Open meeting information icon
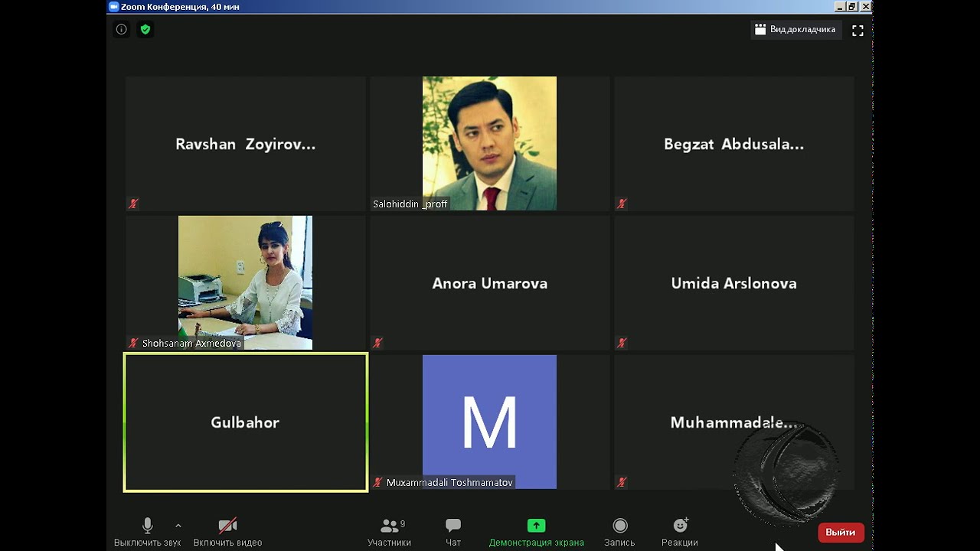Screen dimensions: 980x551 [x=122, y=30]
